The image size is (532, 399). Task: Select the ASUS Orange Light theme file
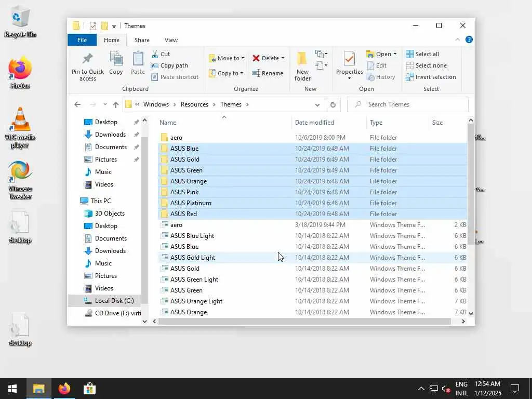coord(312,301)
